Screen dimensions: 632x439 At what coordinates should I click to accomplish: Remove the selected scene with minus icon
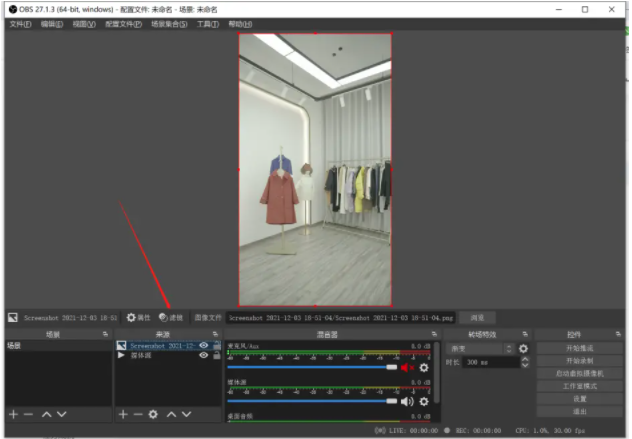[28, 414]
